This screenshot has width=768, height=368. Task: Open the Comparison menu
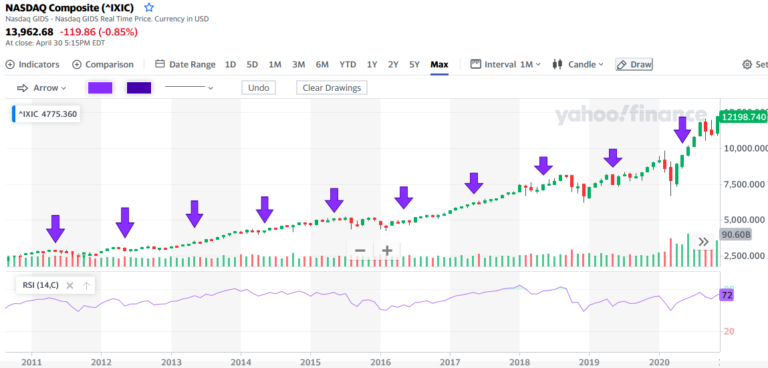(x=103, y=64)
